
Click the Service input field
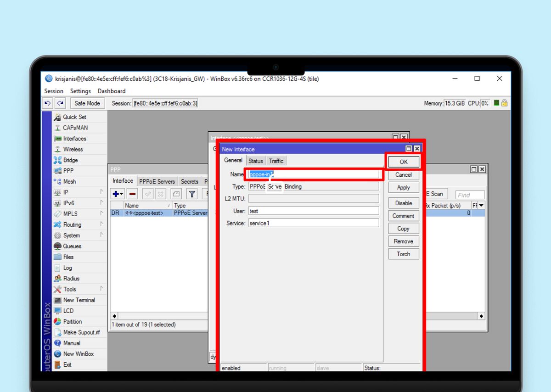(x=314, y=223)
